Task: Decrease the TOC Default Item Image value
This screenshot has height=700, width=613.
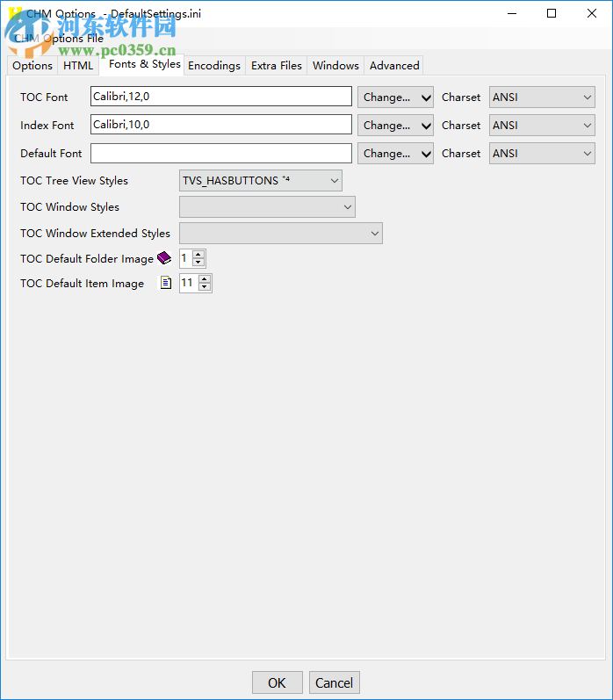Action: 205,287
